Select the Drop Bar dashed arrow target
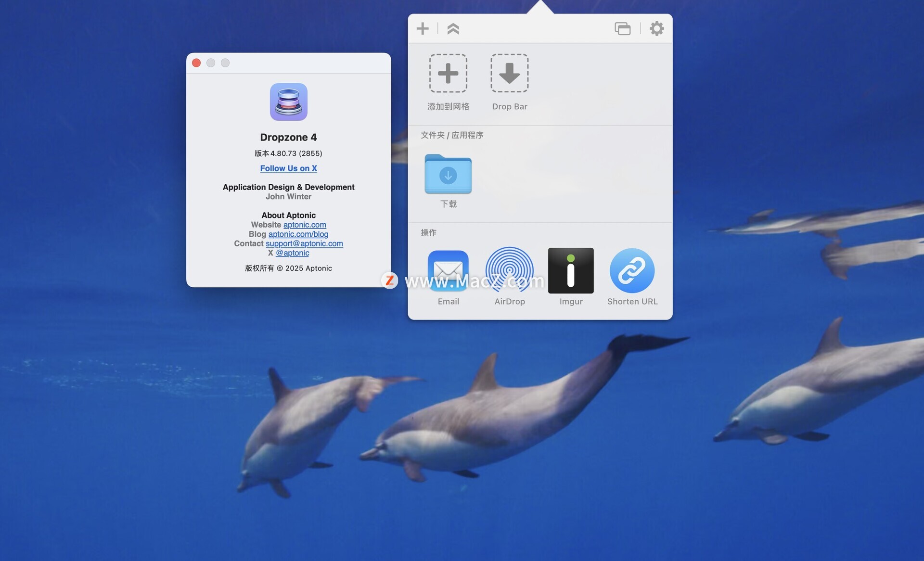Image resolution: width=924 pixels, height=561 pixels. [509, 74]
